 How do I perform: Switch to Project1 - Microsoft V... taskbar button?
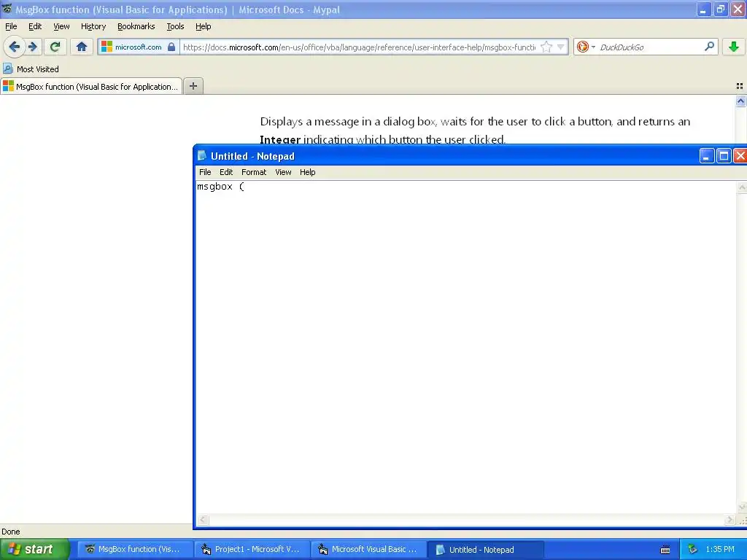coord(252,549)
